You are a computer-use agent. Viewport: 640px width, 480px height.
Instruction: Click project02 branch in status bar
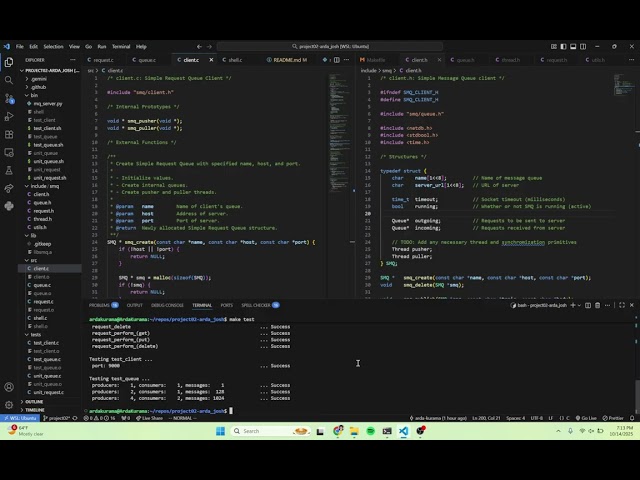pyautogui.click(x=57, y=418)
